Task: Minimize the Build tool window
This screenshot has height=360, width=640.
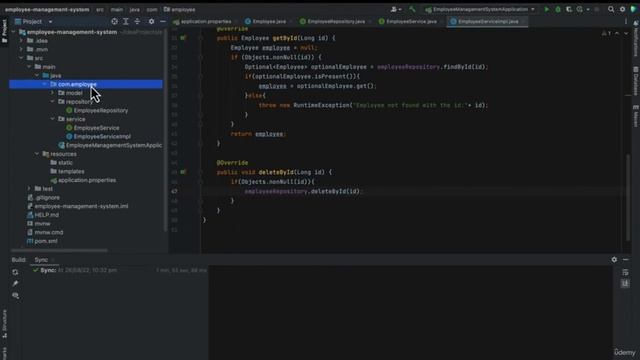Action: coord(626,260)
